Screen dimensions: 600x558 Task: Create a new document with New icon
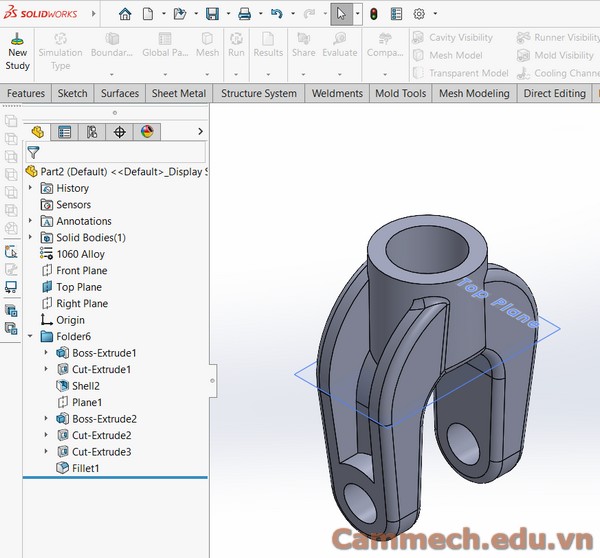click(x=148, y=14)
